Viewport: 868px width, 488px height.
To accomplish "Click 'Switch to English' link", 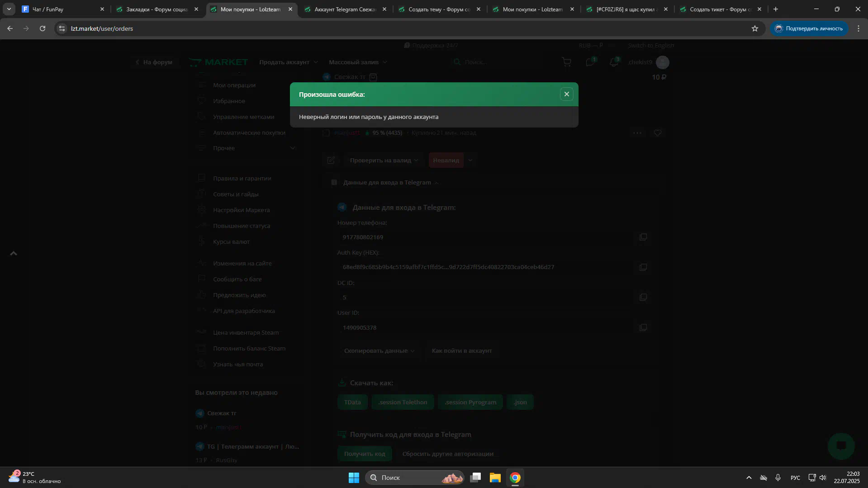I will coord(651,45).
